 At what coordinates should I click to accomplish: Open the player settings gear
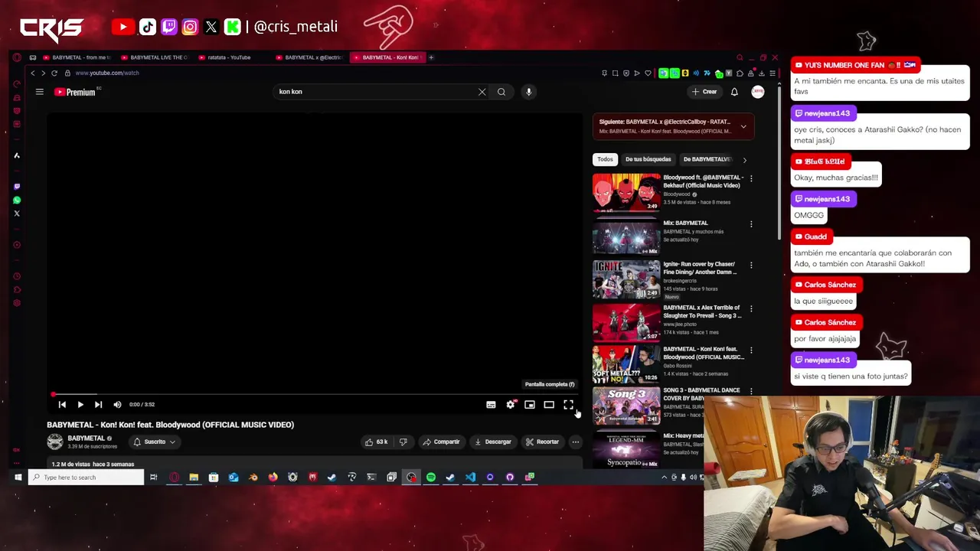pos(511,404)
